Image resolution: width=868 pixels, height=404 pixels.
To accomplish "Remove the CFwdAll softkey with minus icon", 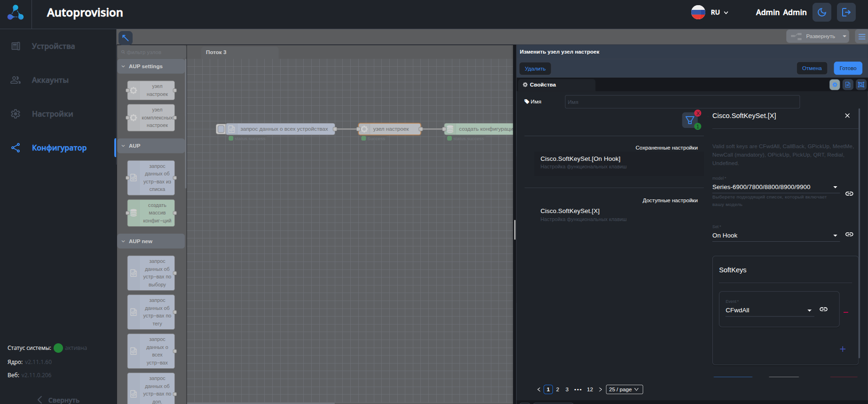I will click(x=846, y=312).
